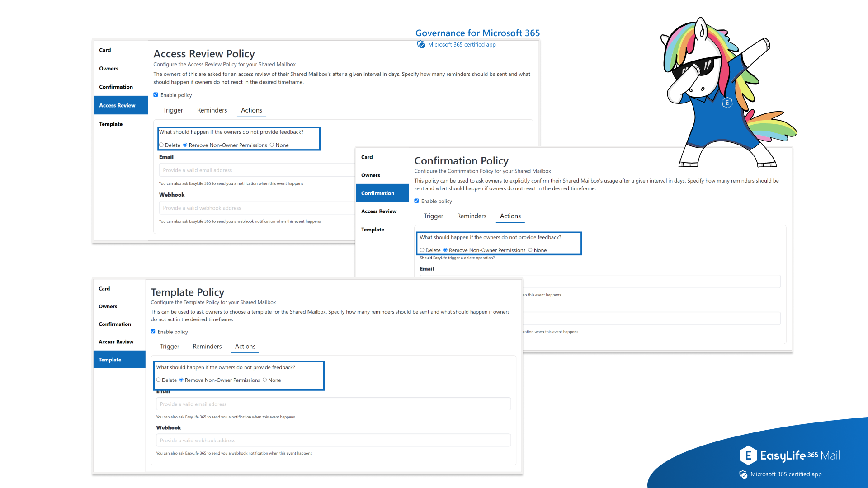Image resolution: width=868 pixels, height=488 pixels.
Task: Switch to the Actions tab in Access Review
Action: coord(251,110)
